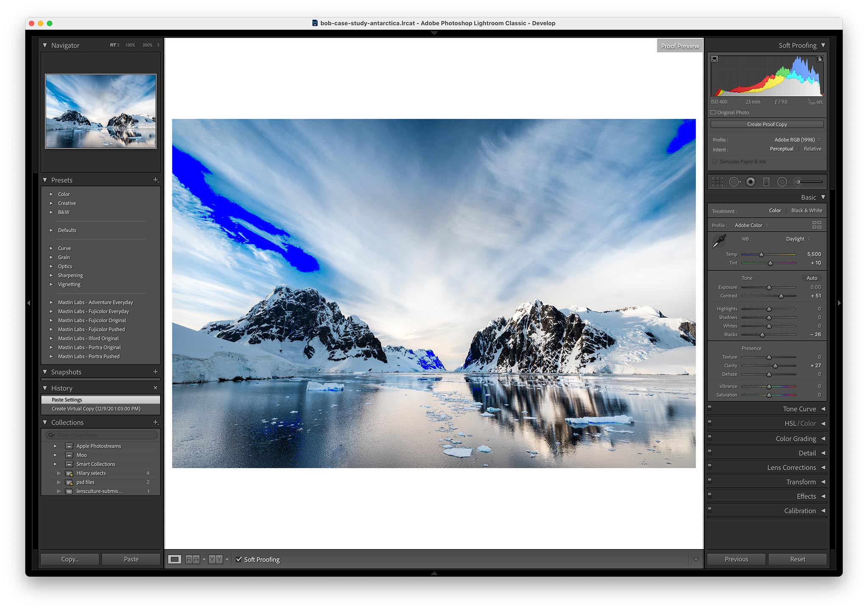Screen dimensions: 868x610
Task: Clear History with the X icon
Action: 156,388
